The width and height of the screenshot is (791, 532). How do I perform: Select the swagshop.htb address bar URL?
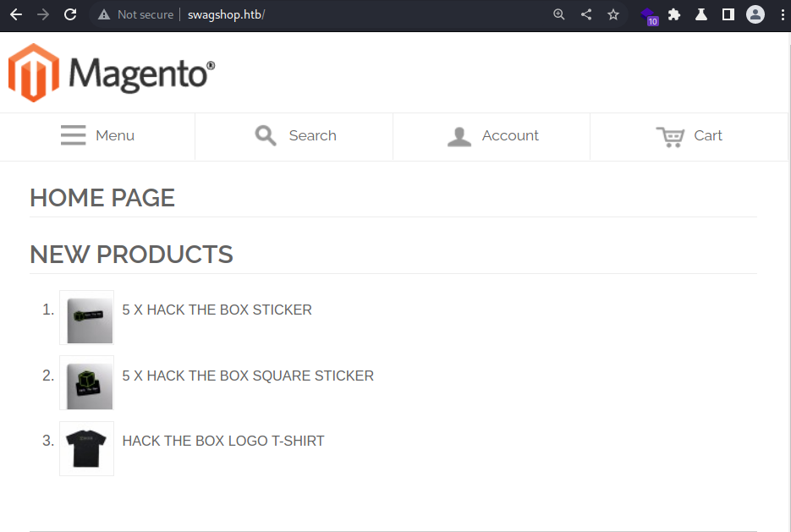pyautogui.click(x=227, y=14)
